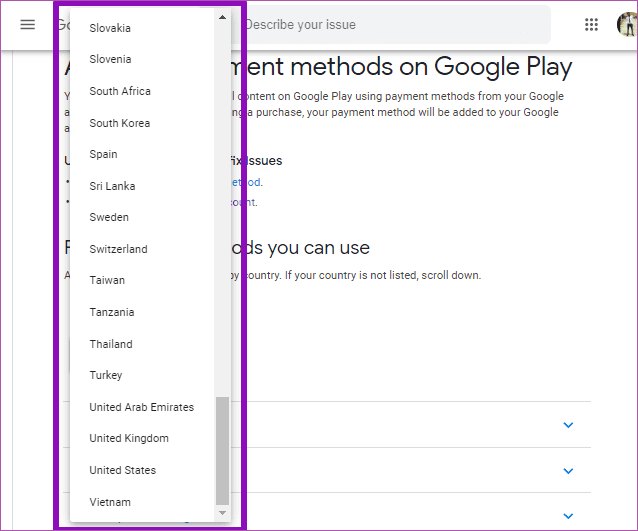Choose Tanzania from the country list
Viewport: 638px width, 531px height.
pyautogui.click(x=142, y=312)
